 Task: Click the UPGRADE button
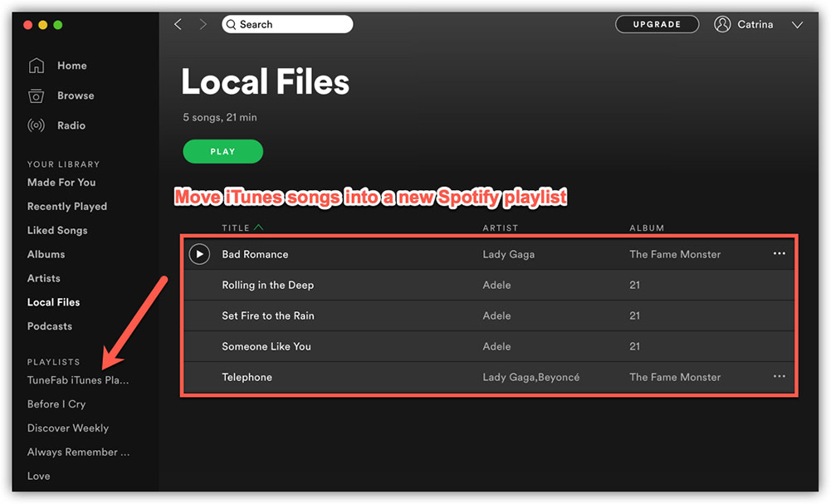(x=657, y=24)
